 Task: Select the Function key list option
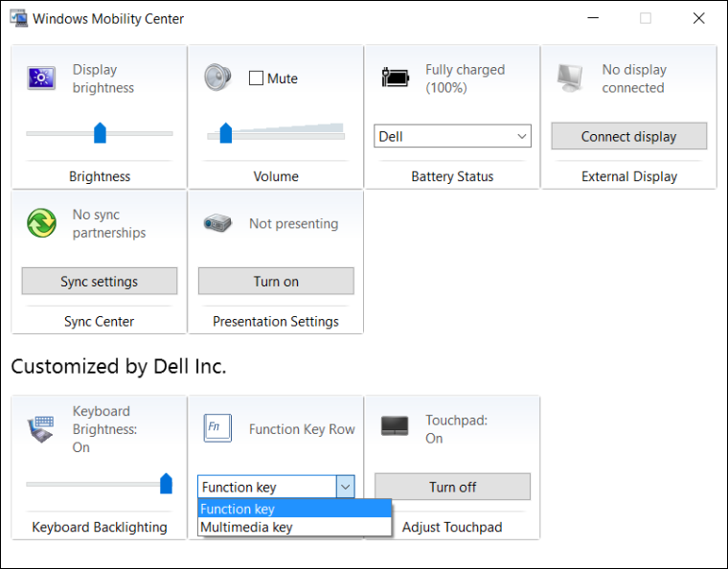(x=238, y=509)
